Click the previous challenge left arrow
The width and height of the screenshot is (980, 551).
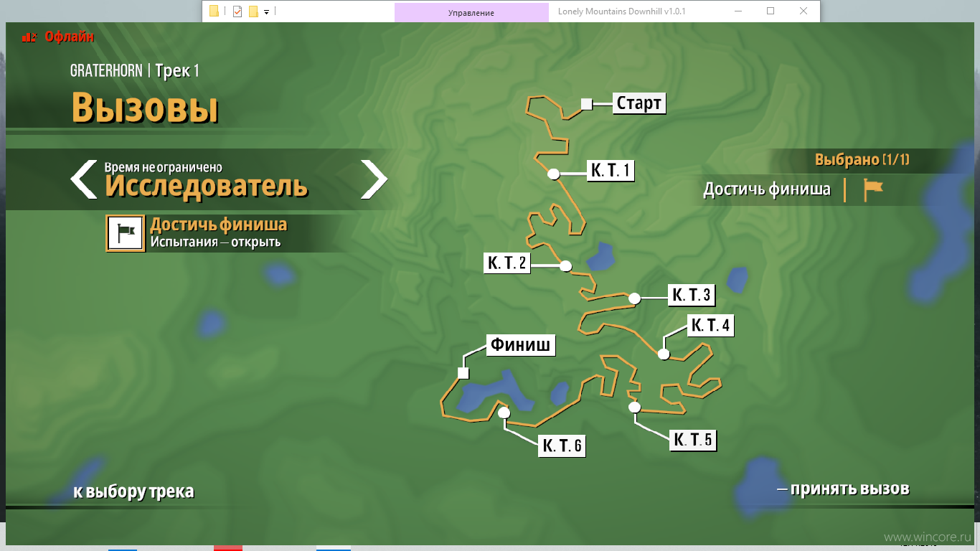point(83,179)
